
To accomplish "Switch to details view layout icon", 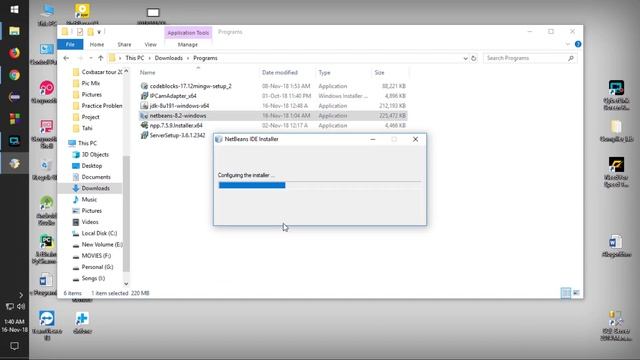I will (x=566, y=293).
